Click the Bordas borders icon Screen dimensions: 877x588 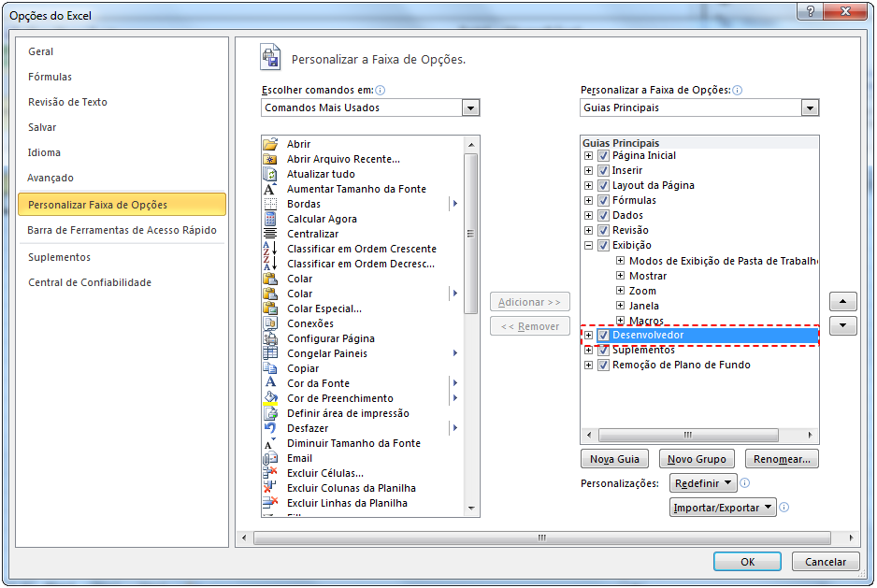coord(269,204)
